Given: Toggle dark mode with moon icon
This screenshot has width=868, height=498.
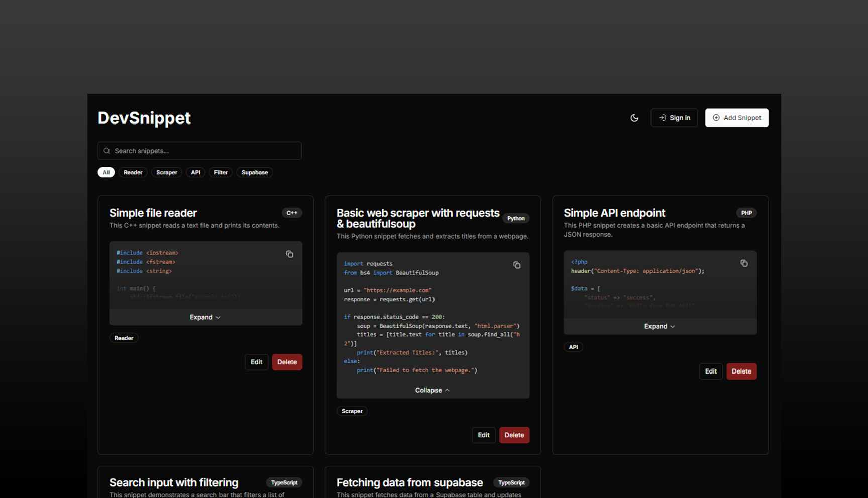Looking at the screenshot, I should [634, 118].
